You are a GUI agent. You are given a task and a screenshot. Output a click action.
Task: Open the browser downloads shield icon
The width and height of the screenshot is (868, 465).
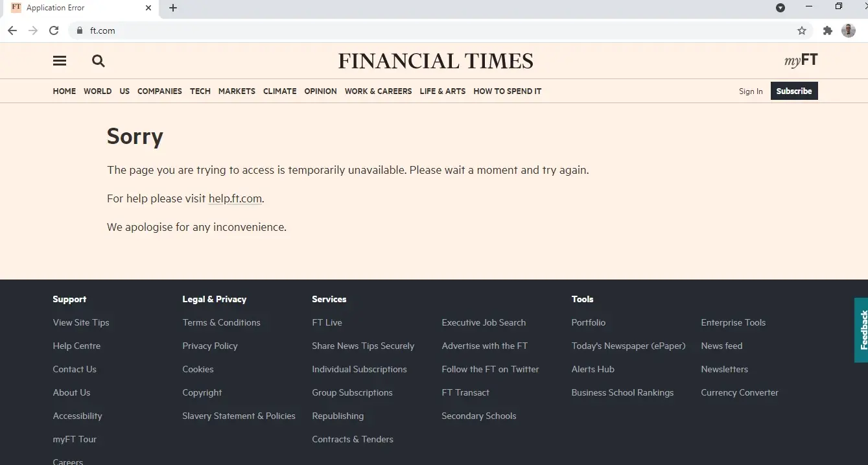pyautogui.click(x=780, y=8)
